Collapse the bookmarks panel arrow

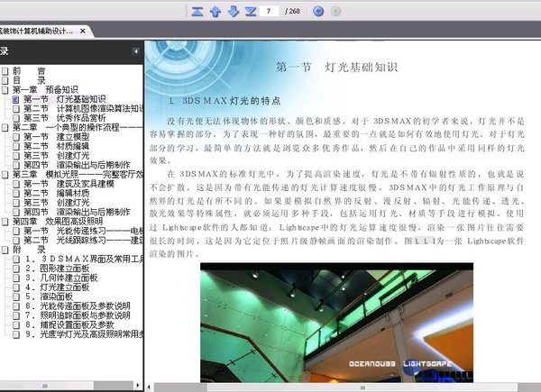pos(135,51)
